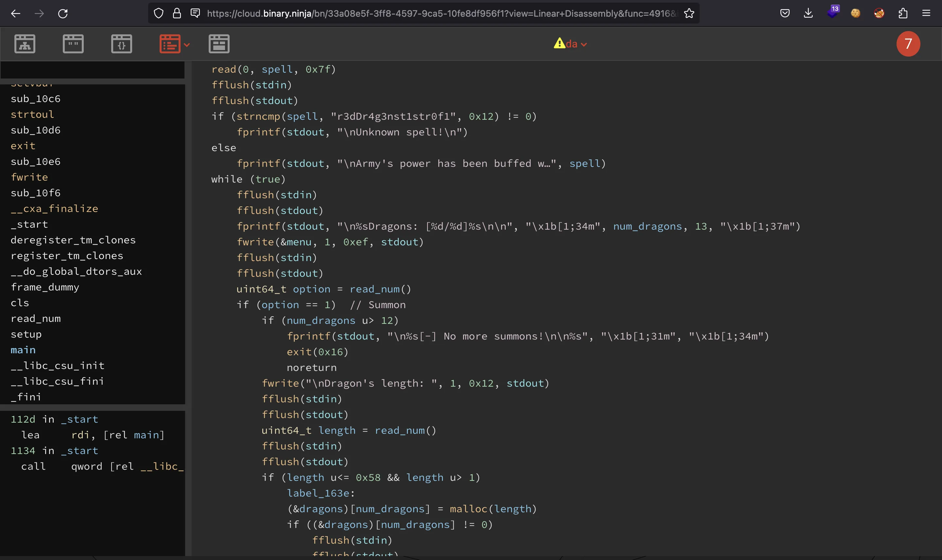
Task: Open the rightmost panel layout view icon
Action: pyautogui.click(x=219, y=44)
